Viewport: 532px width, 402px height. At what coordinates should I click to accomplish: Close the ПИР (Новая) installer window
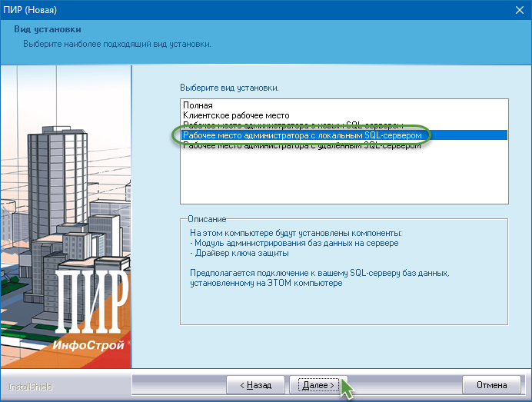click(x=520, y=10)
